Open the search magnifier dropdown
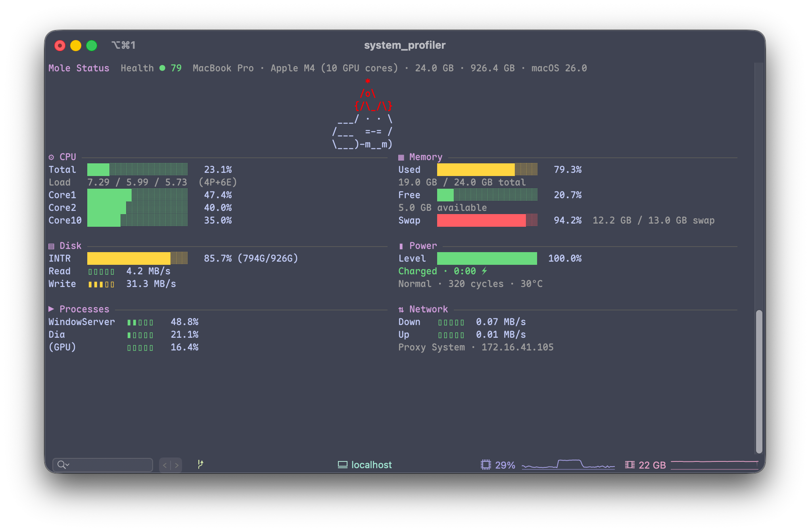Screen dimensions: 810x532 [x=63, y=465]
